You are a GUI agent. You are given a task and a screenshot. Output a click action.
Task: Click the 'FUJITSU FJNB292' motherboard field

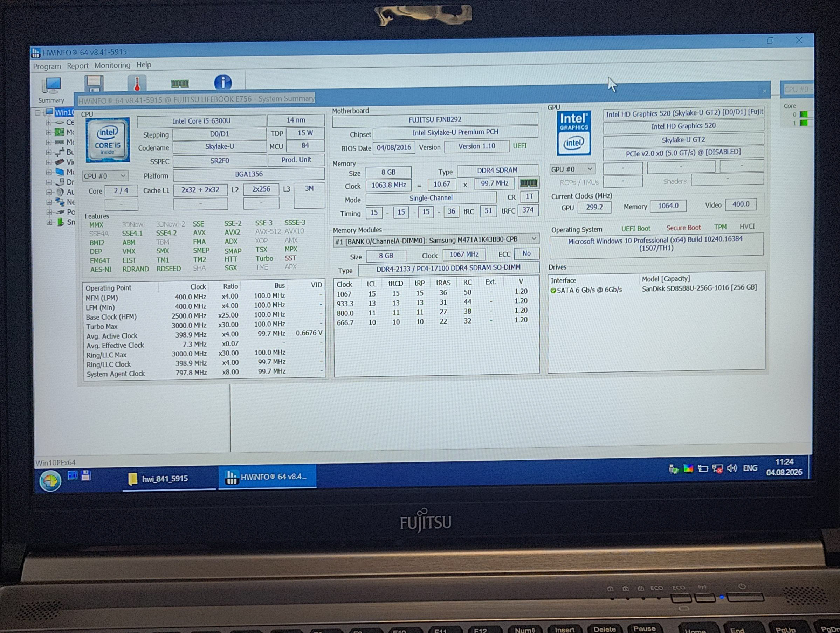click(435, 120)
